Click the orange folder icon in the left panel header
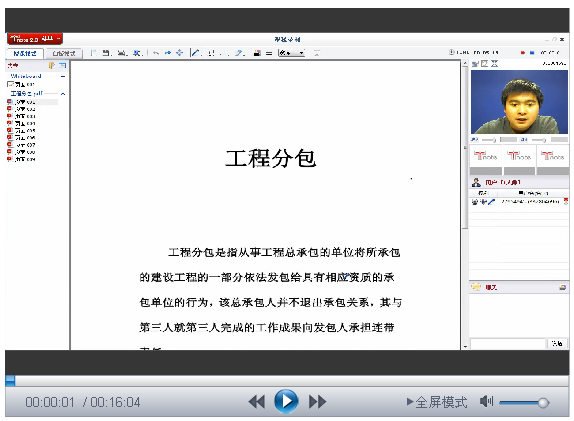The height and width of the screenshot is (421, 574). pyautogui.click(x=52, y=66)
